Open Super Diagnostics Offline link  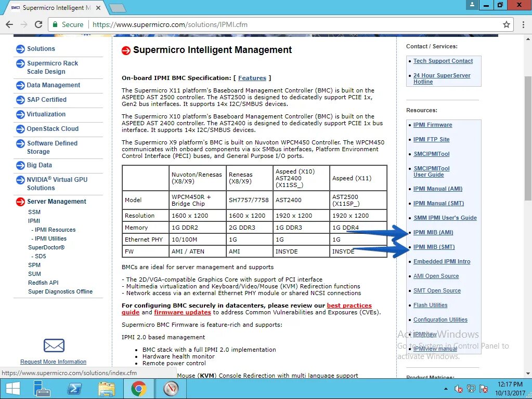click(x=60, y=291)
